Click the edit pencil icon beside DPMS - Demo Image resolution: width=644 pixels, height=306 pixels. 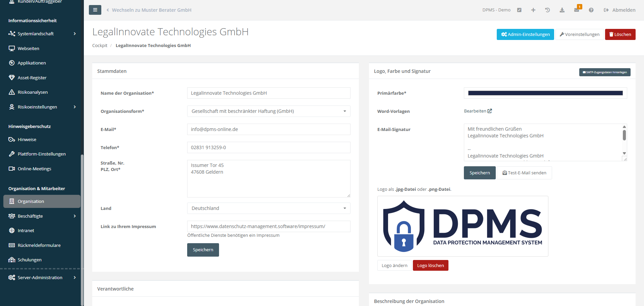point(519,10)
